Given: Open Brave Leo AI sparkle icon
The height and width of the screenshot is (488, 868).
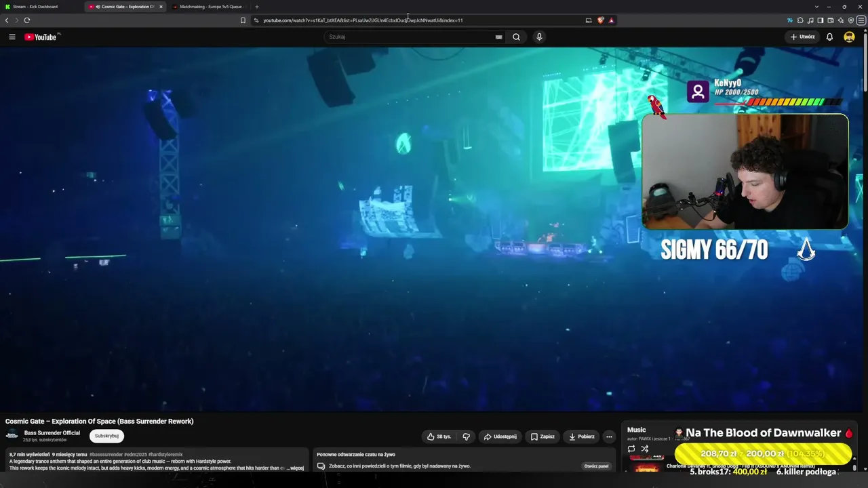Looking at the screenshot, I should [x=841, y=20].
